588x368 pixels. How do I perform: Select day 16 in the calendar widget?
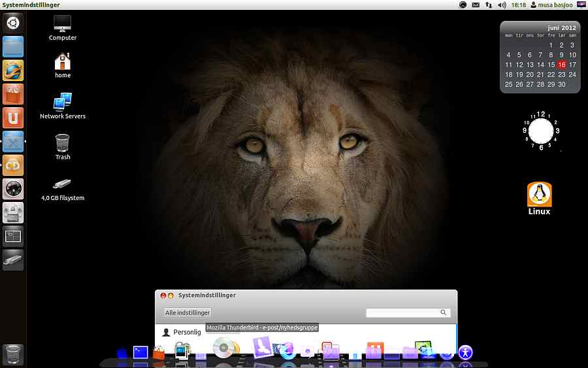pos(561,65)
